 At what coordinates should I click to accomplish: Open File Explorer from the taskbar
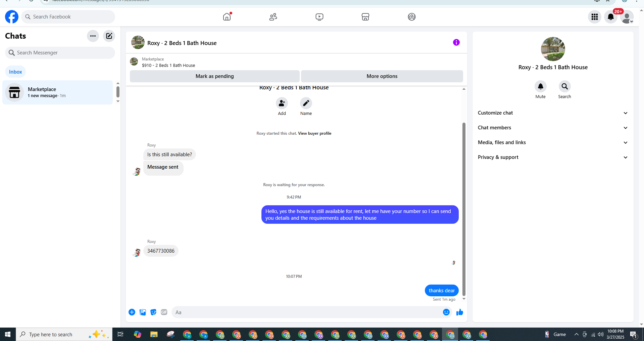coord(154,335)
